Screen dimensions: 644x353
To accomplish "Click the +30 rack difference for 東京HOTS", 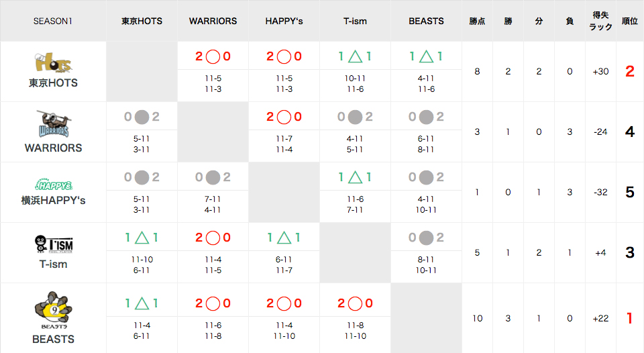I will click(600, 72).
